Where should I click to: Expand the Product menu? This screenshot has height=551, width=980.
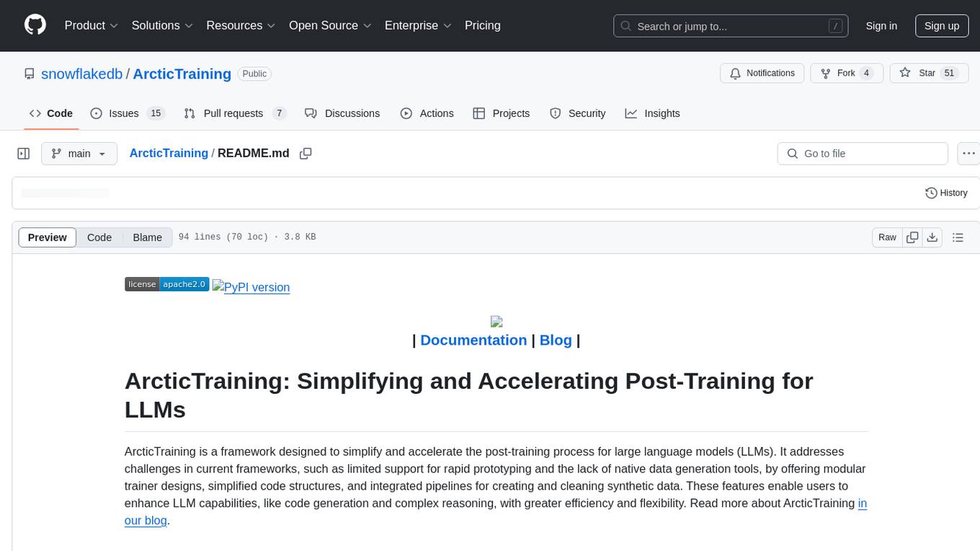(92, 25)
